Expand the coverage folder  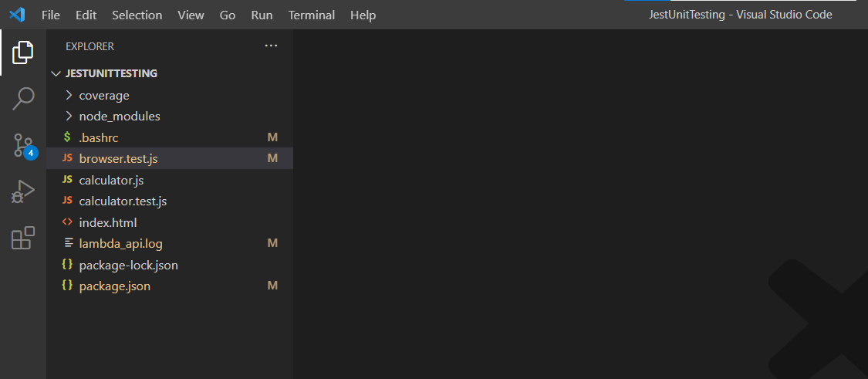pos(103,96)
